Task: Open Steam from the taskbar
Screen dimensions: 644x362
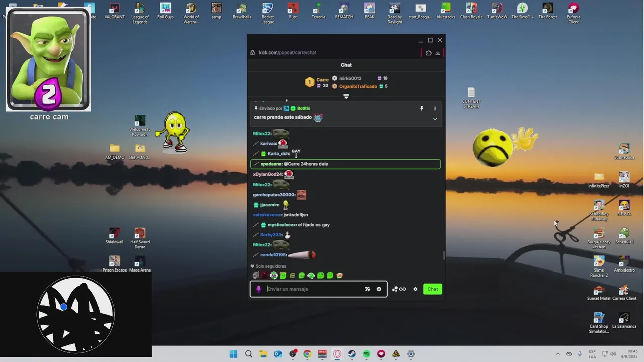Action: tap(352, 354)
